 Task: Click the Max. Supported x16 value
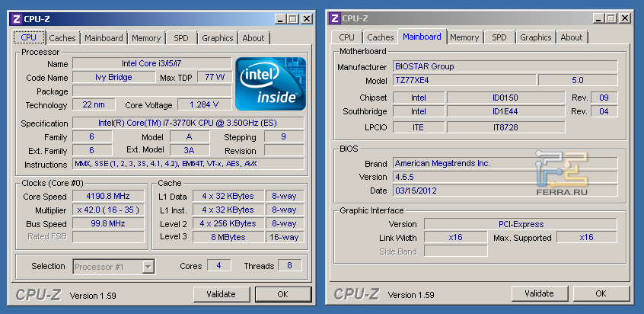pos(587,237)
